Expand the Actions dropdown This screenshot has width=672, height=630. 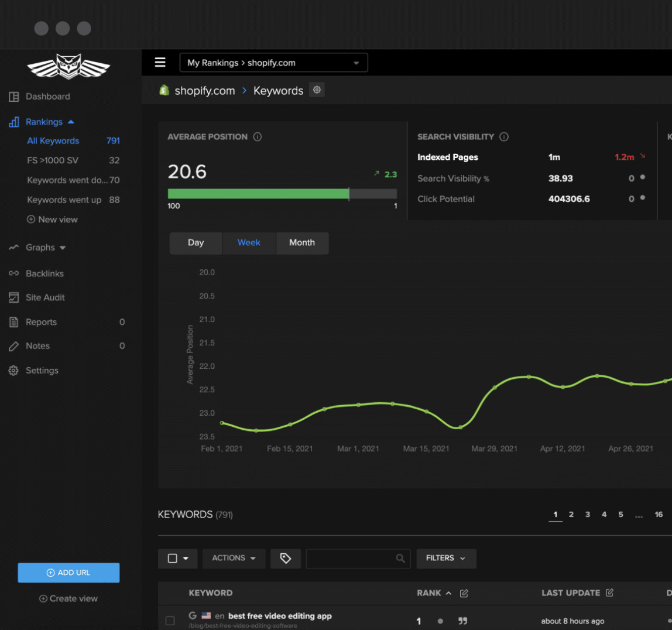[234, 559]
